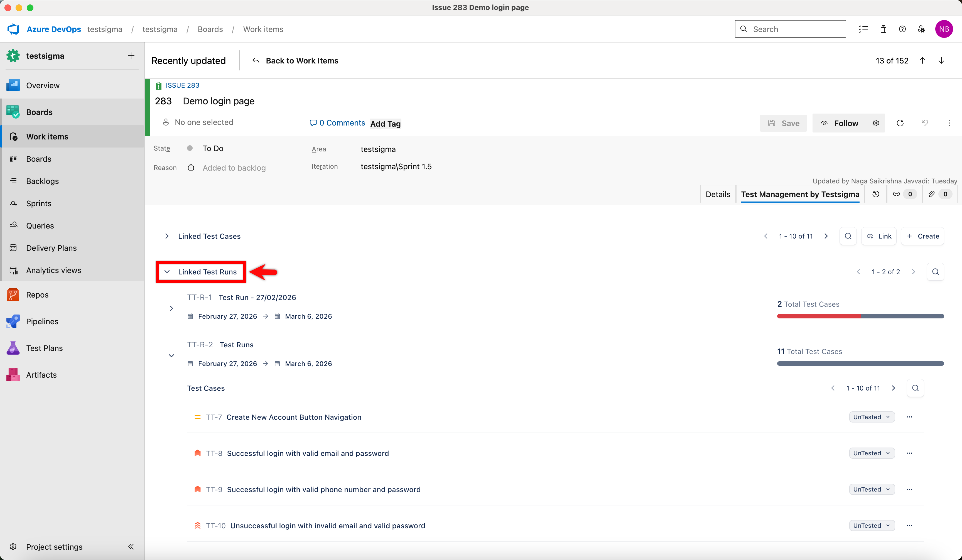Go to next page of Linked Test Cases

[826, 236]
